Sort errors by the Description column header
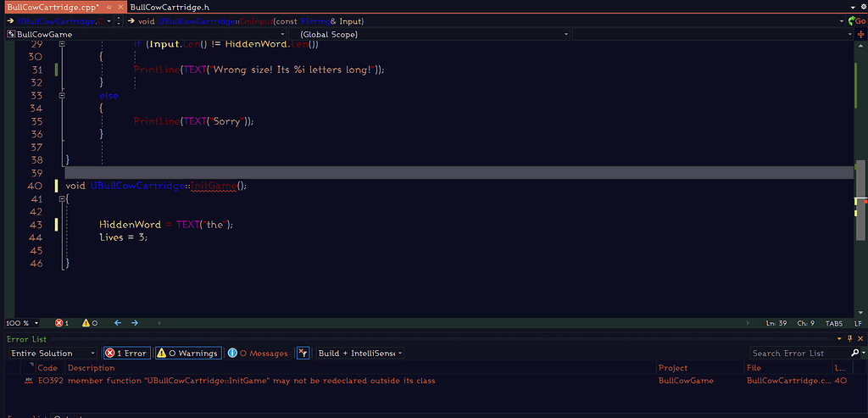Viewport: 868px width, 418px height. coord(91,368)
